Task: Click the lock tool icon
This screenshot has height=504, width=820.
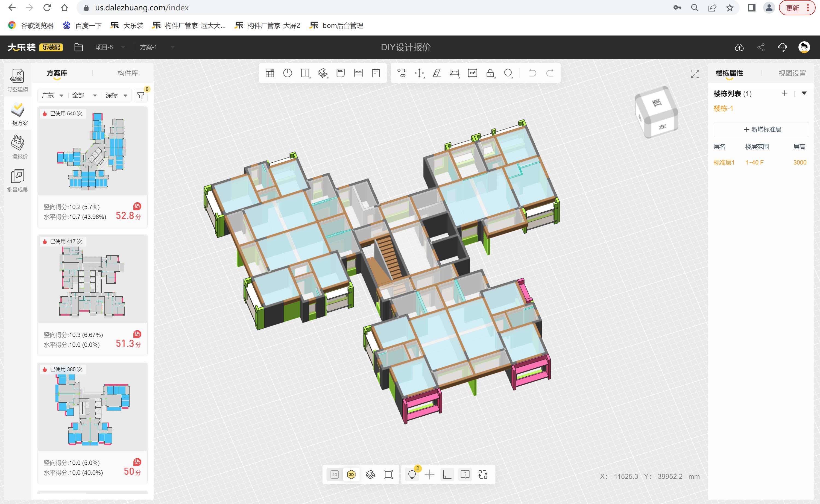Action: pyautogui.click(x=490, y=73)
